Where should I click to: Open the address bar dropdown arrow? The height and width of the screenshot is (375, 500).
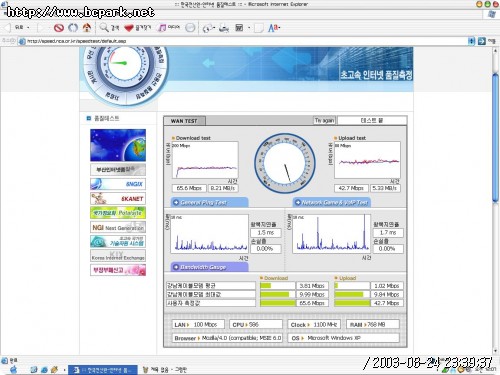[471, 41]
